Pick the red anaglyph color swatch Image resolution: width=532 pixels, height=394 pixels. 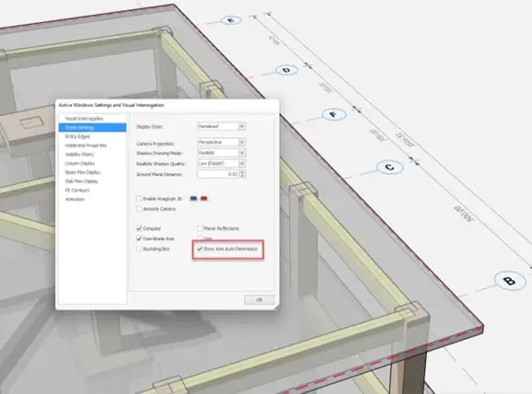pos(203,199)
